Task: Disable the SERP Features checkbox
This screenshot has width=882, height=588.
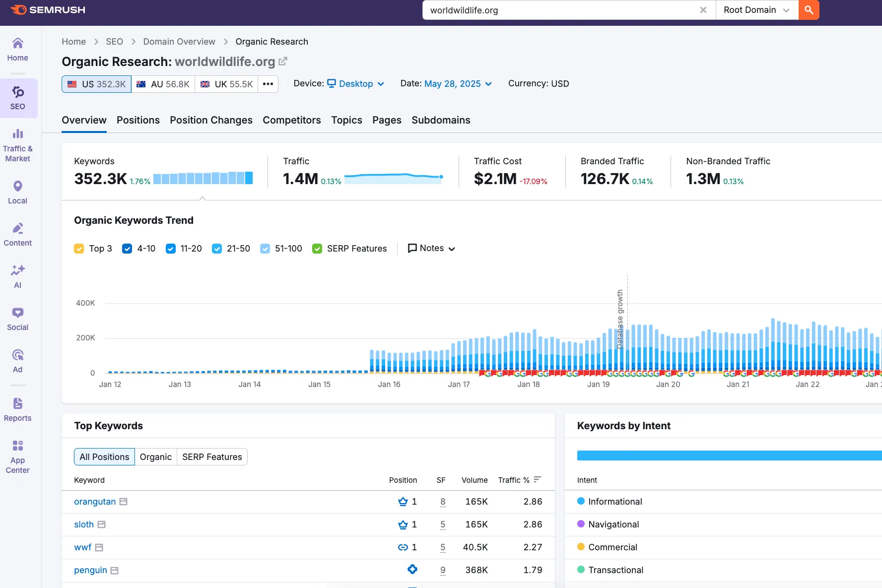Action: click(x=317, y=249)
